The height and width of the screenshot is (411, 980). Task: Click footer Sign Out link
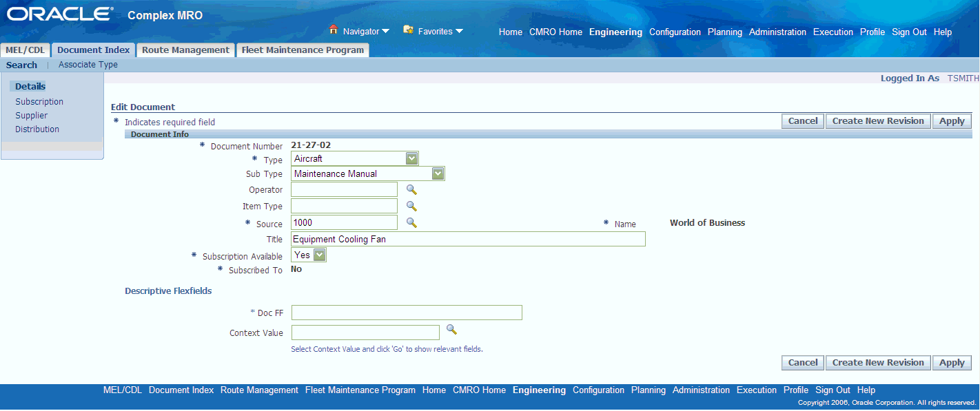833,390
